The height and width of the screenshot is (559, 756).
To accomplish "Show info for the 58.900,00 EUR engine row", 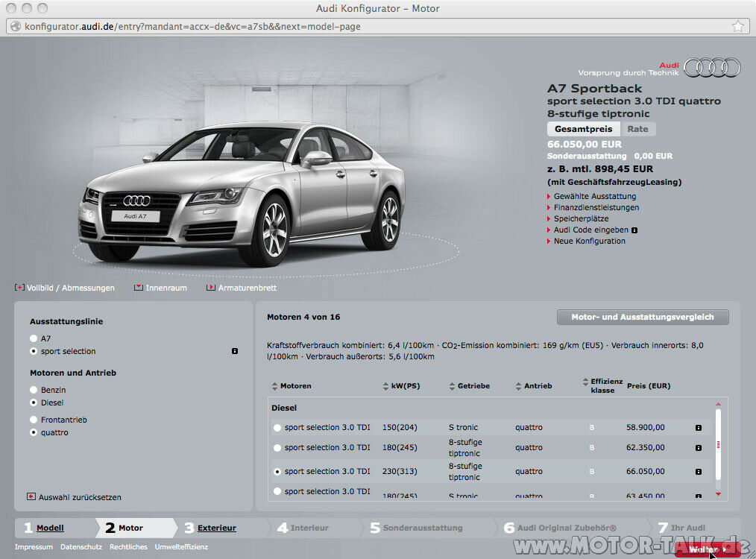I will 698,428.
